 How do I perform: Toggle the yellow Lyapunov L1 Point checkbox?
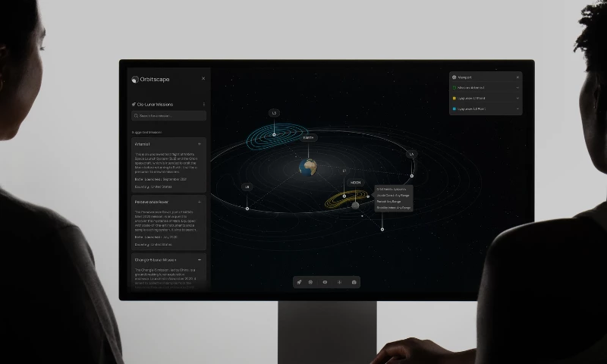click(x=454, y=98)
